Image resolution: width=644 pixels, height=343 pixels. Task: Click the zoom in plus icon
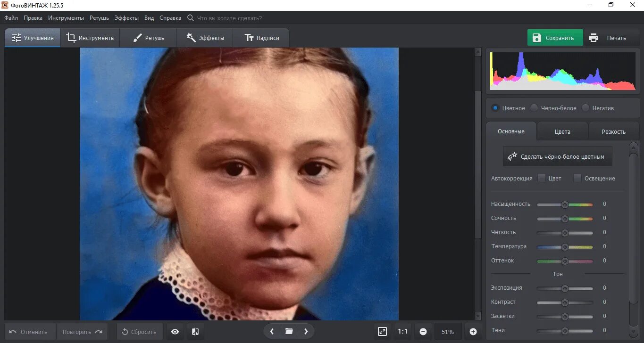pyautogui.click(x=473, y=332)
